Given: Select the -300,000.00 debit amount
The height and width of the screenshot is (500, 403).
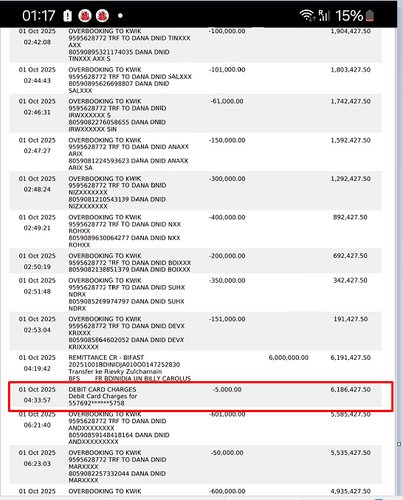Looking at the screenshot, I should pyautogui.click(x=227, y=179).
